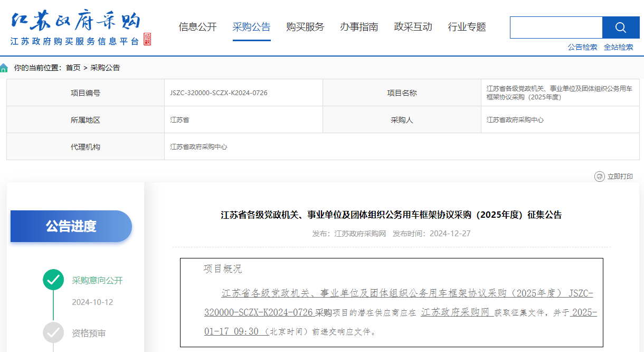Open the 信息公开 menu

198,27
